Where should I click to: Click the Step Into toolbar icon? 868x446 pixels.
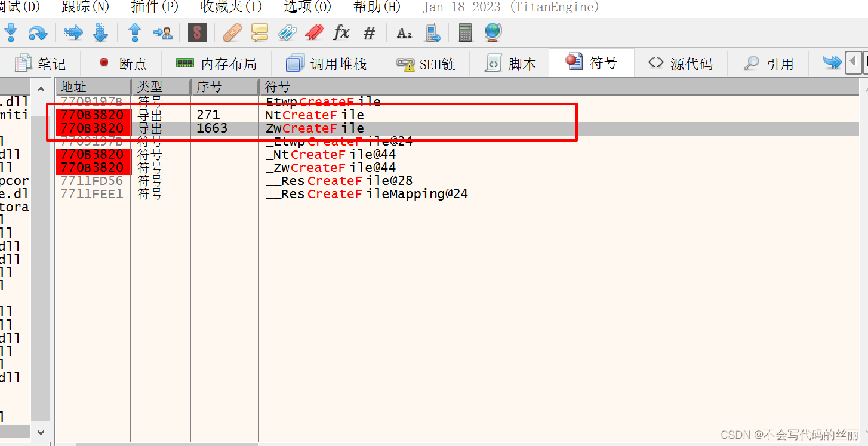pyautogui.click(x=11, y=32)
